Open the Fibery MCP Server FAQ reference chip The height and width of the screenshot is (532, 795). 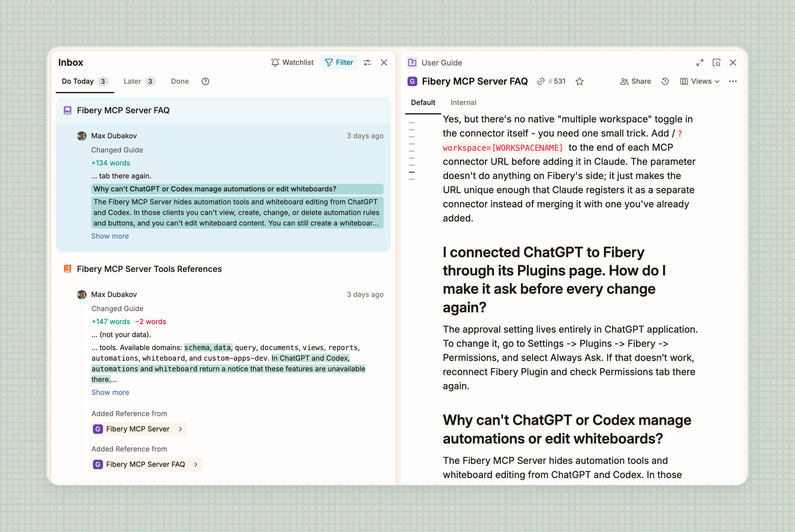pos(147,465)
